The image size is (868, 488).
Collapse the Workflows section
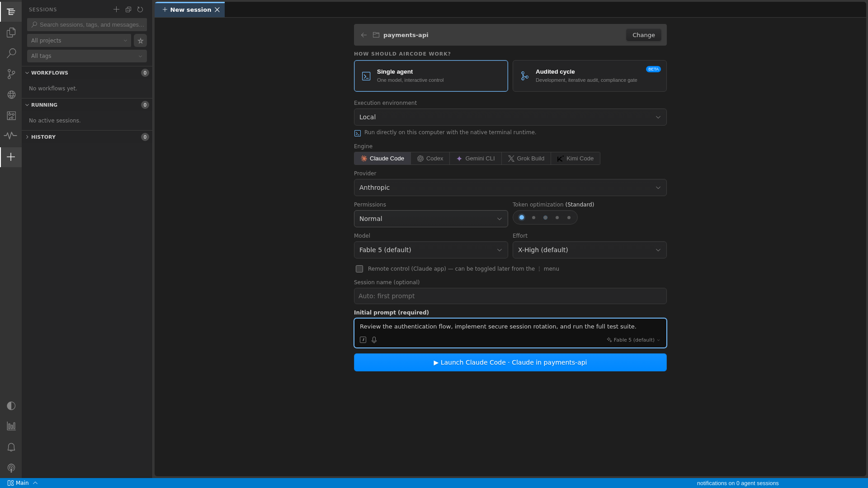click(87, 73)
